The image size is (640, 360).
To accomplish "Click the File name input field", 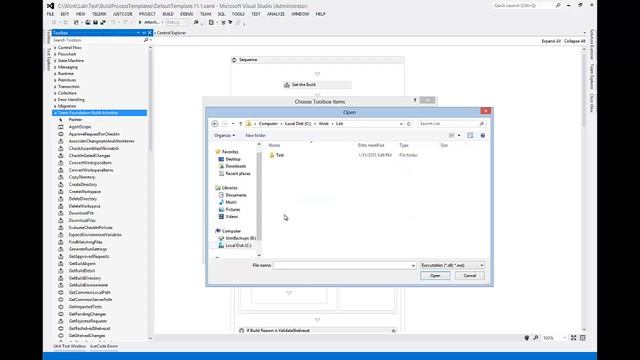I will pyautogui.click(x=345, y=266).
